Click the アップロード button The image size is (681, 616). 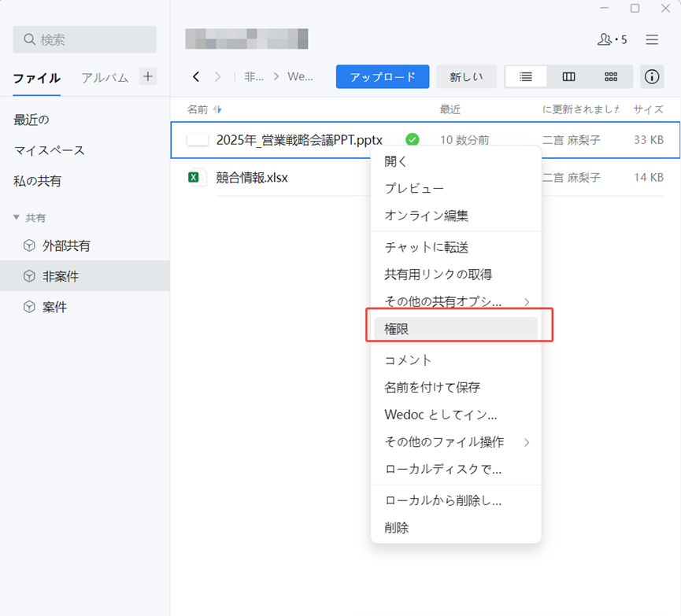pyautogui.click(x=383, y=76)
